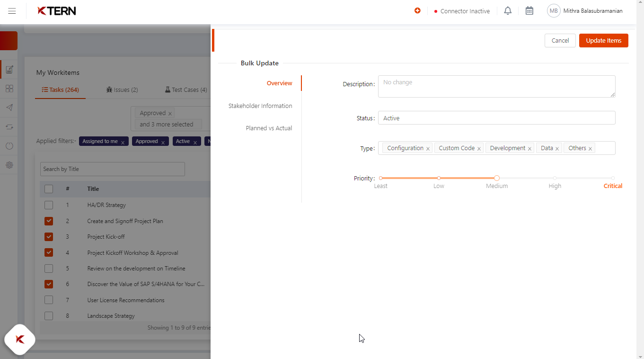
Task: Click the # column header
Action: coord(68,189)
